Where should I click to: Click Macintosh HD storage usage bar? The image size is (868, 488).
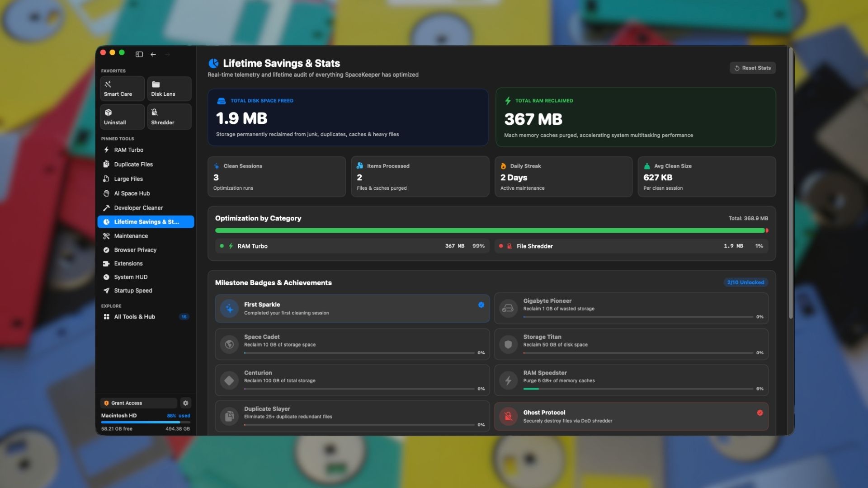pyautogui.click(x=146, y=422)
